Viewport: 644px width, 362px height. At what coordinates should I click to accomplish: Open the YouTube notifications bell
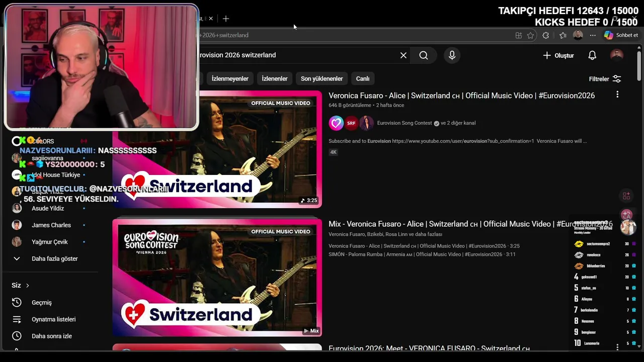click(592, 55)
